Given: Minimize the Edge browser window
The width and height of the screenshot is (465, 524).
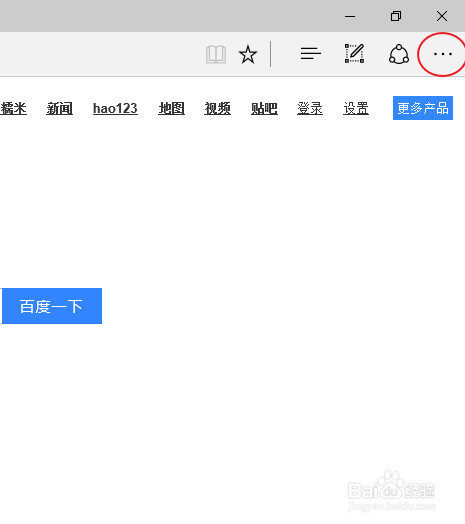Looking at the screenshot, I should pyautogui.click(x=350, y=16).
